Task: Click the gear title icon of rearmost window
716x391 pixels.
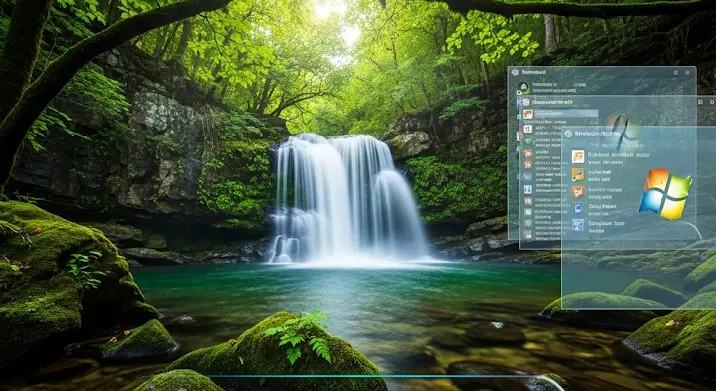Action: point(516,72)
